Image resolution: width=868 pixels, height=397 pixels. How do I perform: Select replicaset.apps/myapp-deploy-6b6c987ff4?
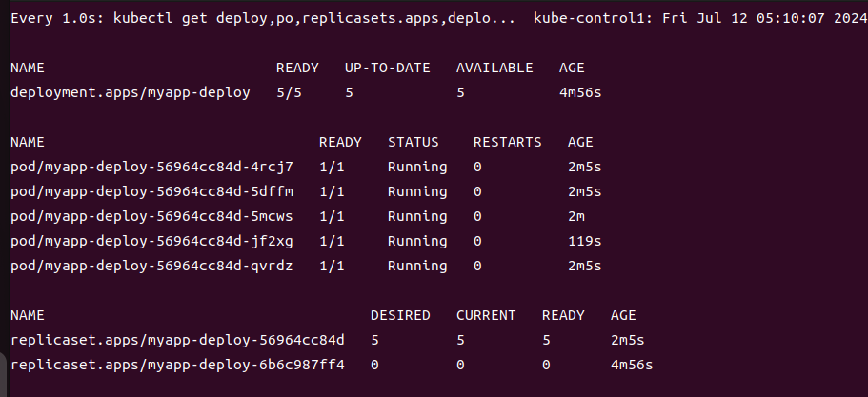coord(177,365)
